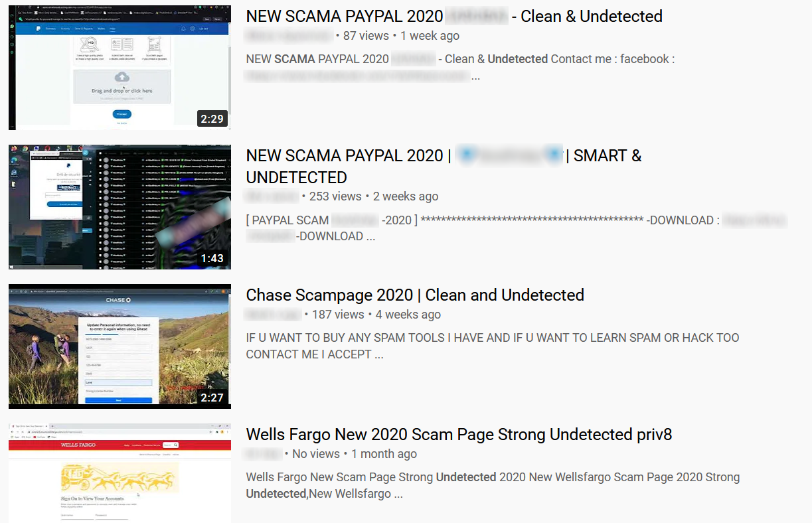This screenshot has width=812, height=523.
Task: Click '87 views • 1 week ago' text
Action: tap(401, 36)
